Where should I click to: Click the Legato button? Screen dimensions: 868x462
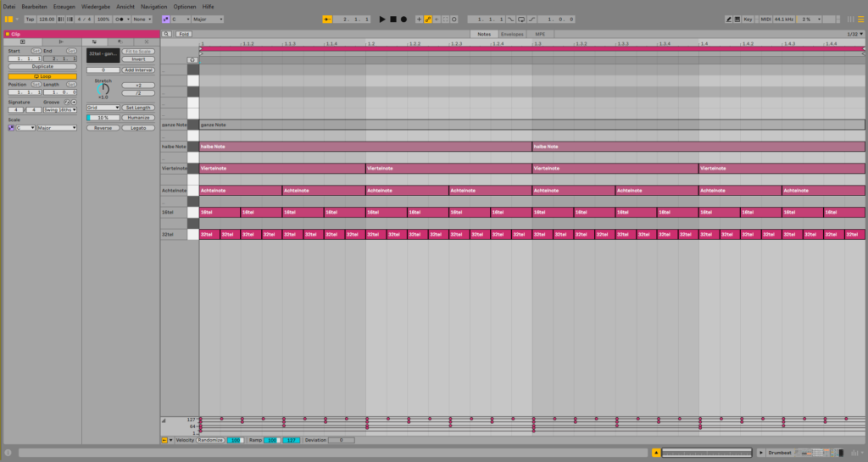138,128
